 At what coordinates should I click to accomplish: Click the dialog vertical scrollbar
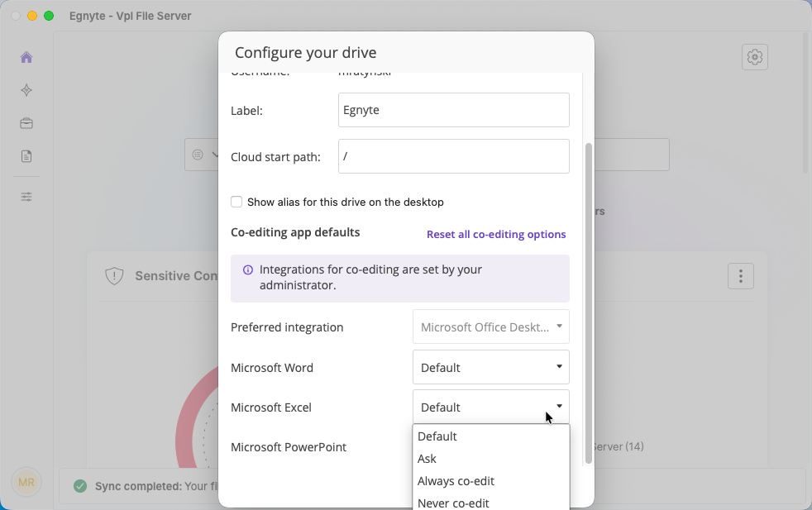coord(588,303)
